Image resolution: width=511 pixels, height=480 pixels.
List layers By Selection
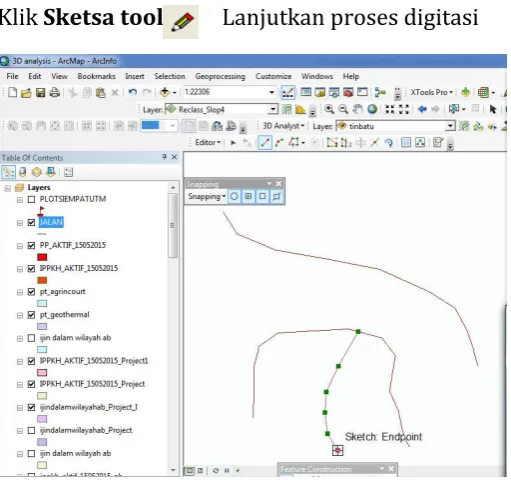[51, 172]
